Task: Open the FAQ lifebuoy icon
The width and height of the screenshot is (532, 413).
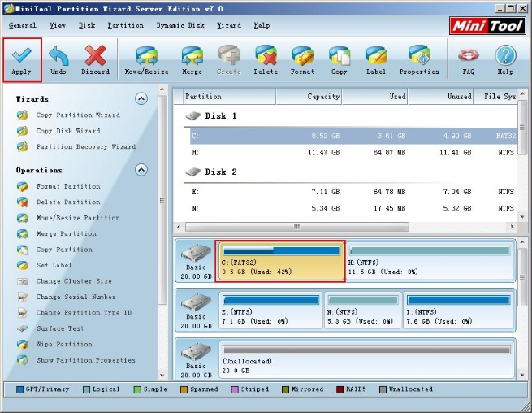Action: (469, 60)
